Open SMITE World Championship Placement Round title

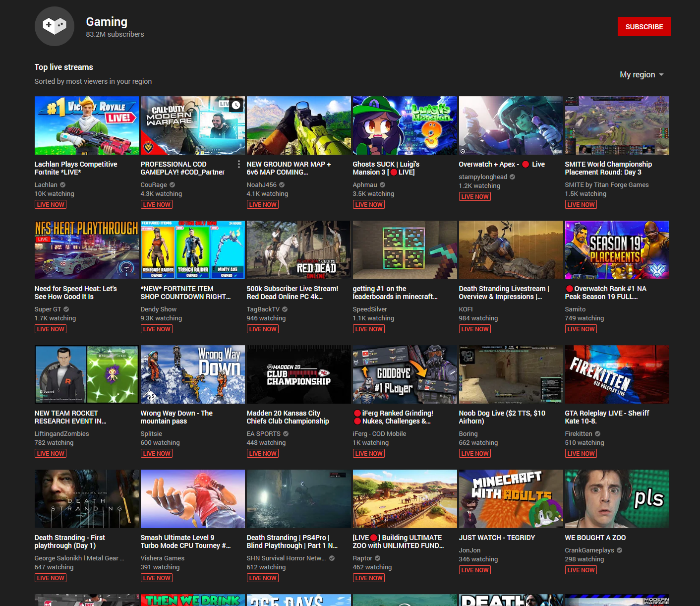click(608, 168)
